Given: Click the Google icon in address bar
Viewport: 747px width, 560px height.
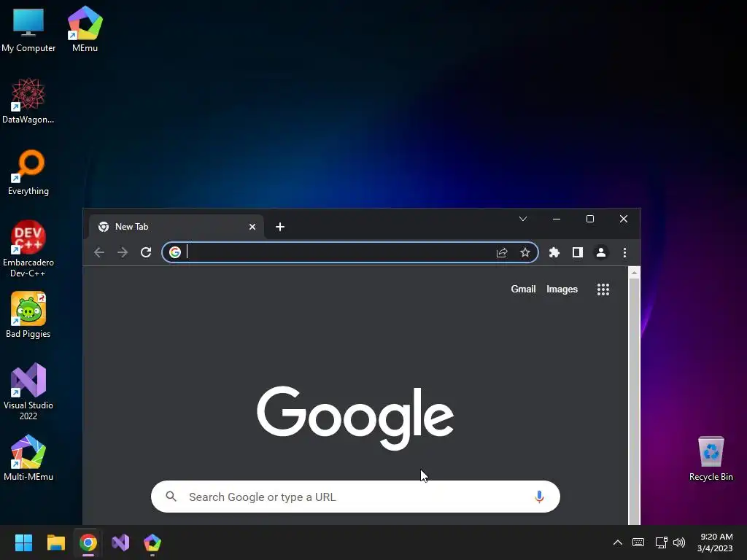Looking at the screenshot, I should pos(175,252).
